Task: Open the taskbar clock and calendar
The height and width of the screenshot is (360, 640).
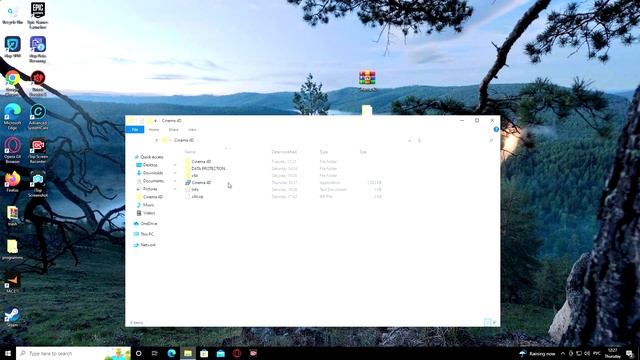Action: pyautogui.click(x=613, y=353)
